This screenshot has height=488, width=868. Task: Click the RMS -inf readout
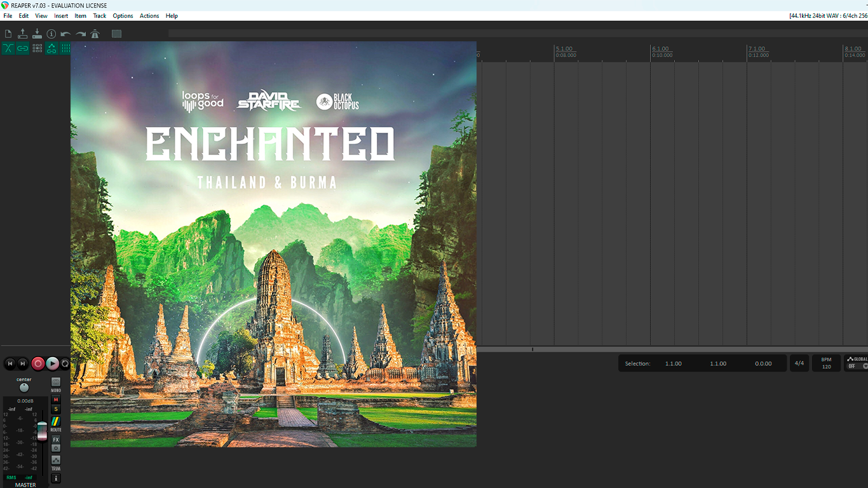click(x=19, y=477)
